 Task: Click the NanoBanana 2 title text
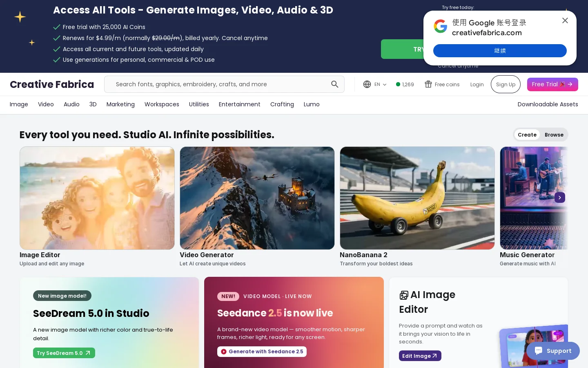363,255
